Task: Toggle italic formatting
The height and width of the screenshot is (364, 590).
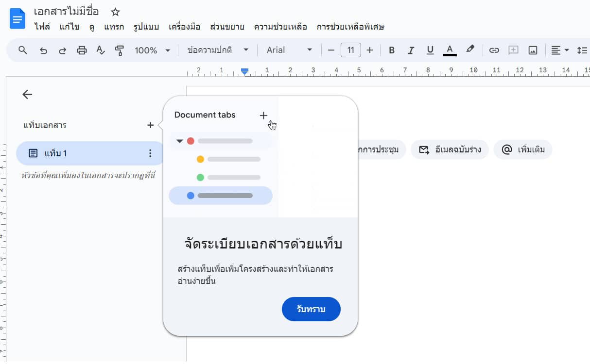Action: 411,50
